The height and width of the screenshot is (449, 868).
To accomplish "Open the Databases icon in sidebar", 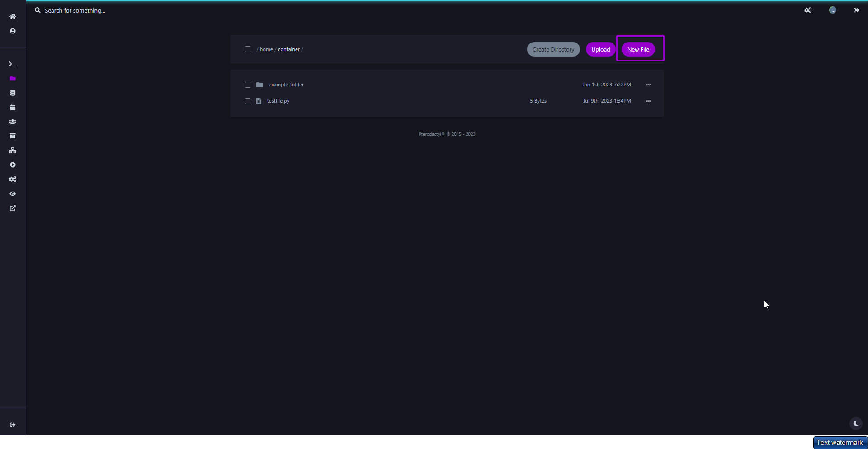I will coord(13,93).
